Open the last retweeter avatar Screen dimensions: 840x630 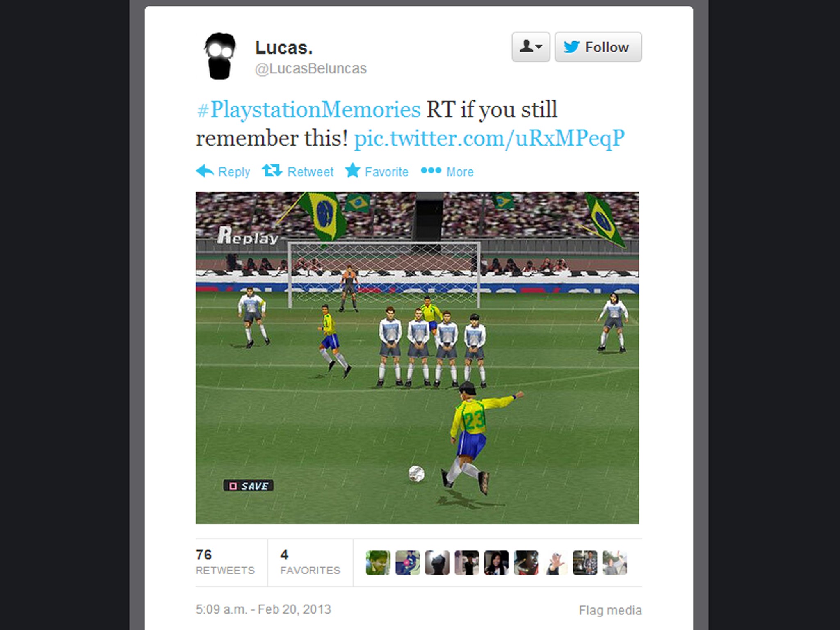click(x=614, y=563)
